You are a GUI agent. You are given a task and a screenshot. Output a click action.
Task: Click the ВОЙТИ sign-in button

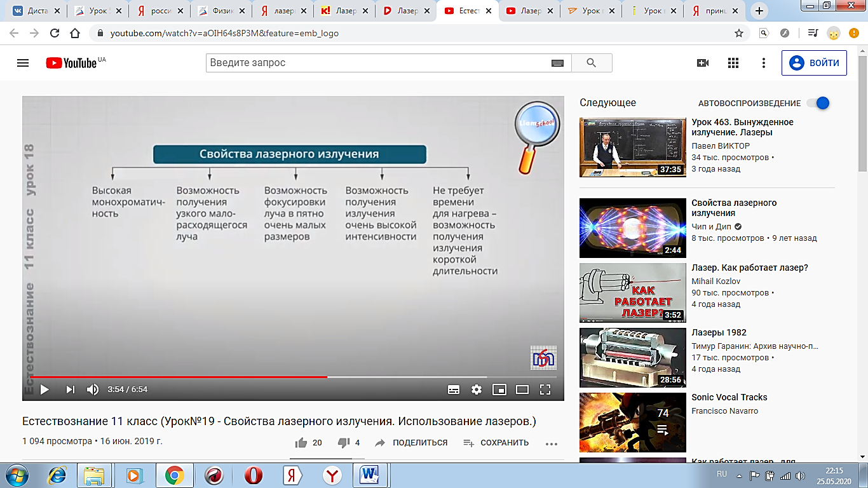[814, 63]
